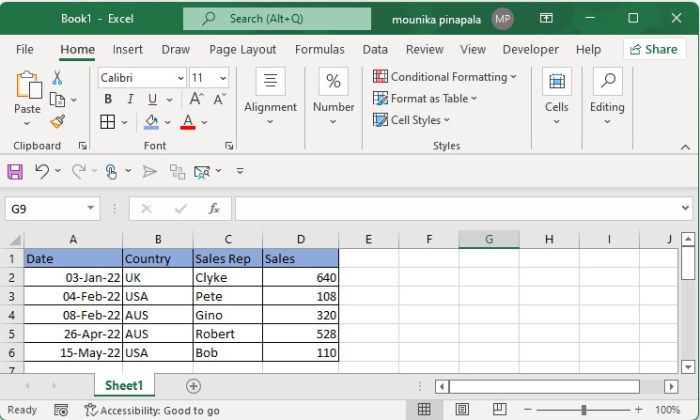Open the Formulas ribbon tab
The image size is (700, 420).
[319, 49]
